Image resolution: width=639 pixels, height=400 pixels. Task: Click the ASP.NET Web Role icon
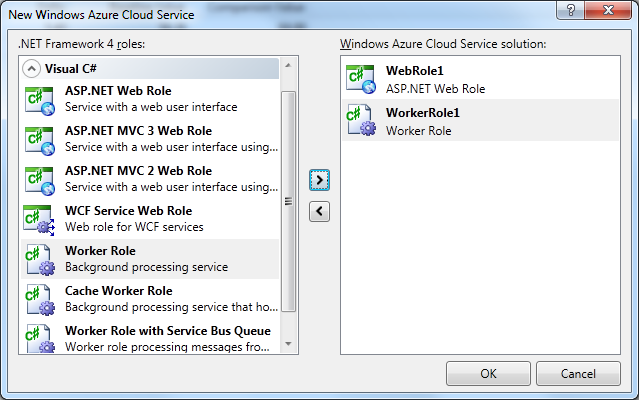pos(39,100)
